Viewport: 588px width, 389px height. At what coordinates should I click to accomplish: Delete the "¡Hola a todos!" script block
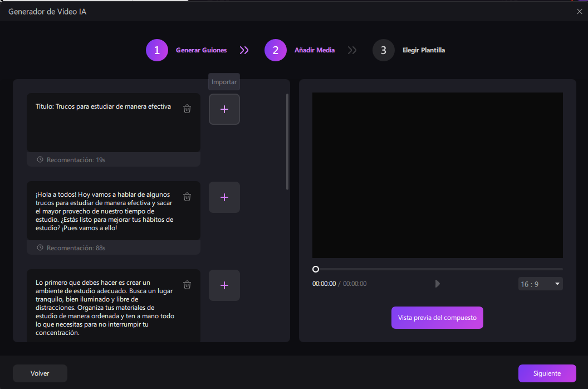point(187,197)
